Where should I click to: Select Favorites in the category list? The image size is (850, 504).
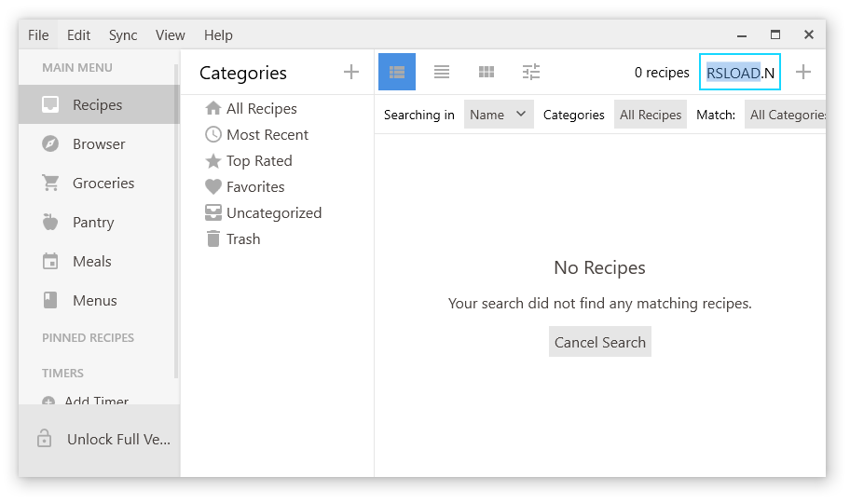point(254,187)
